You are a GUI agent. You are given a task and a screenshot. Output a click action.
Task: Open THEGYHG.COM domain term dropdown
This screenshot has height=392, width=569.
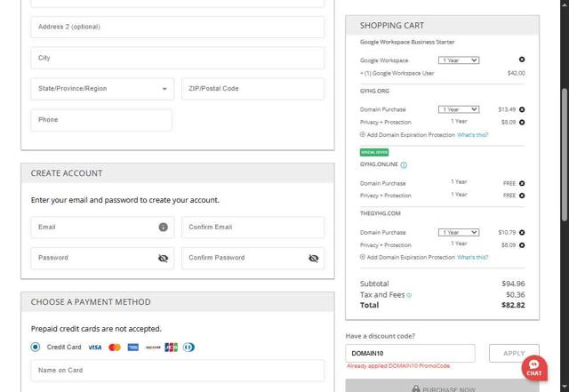coord(459,232)
